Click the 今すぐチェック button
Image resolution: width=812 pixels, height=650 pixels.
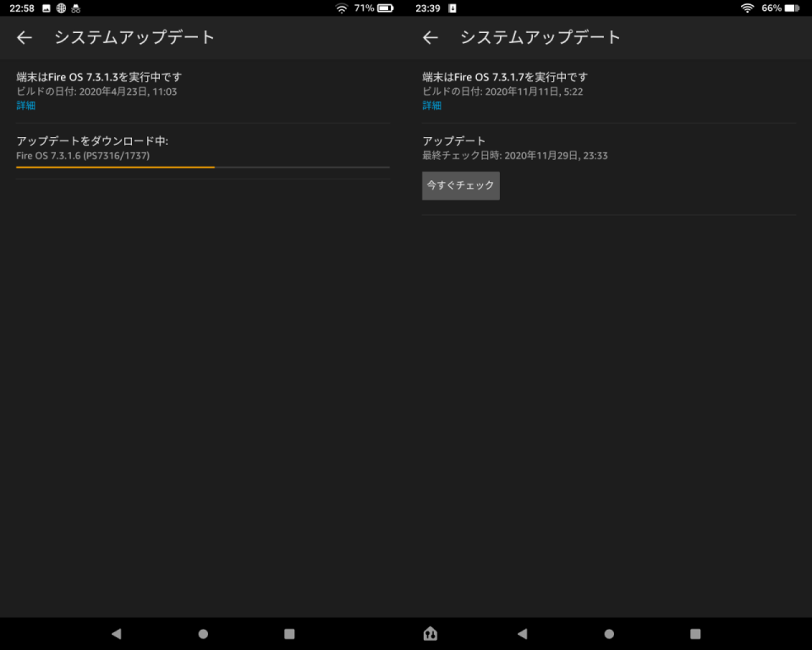click(x=461, y=185)
